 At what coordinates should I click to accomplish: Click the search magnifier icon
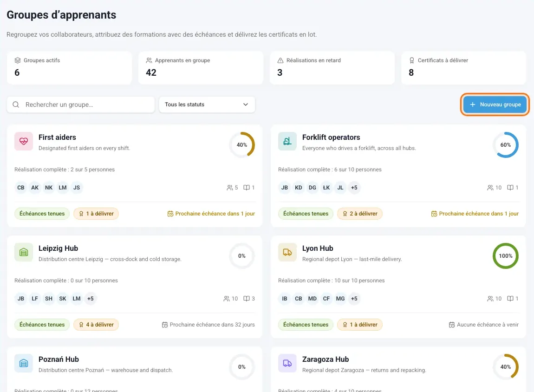coord(16,105)
